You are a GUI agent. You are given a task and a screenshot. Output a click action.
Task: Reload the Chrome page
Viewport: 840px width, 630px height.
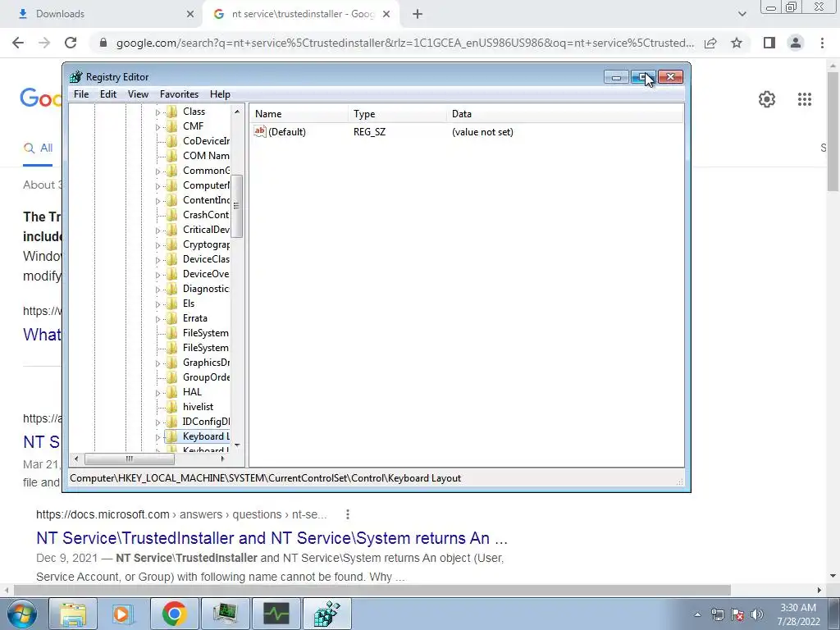71,43
